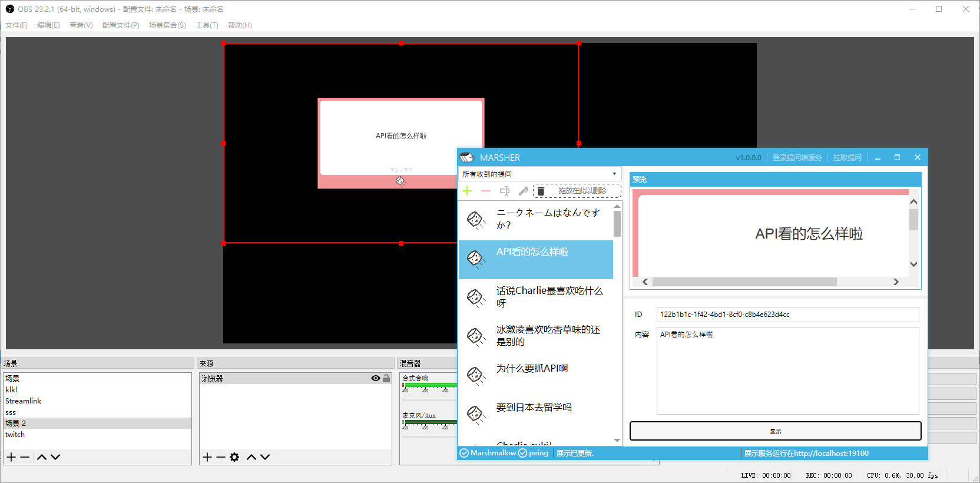The height and width of the screenshot is (483, 980).
Task: Move the source down in the list
Action: 265,457
